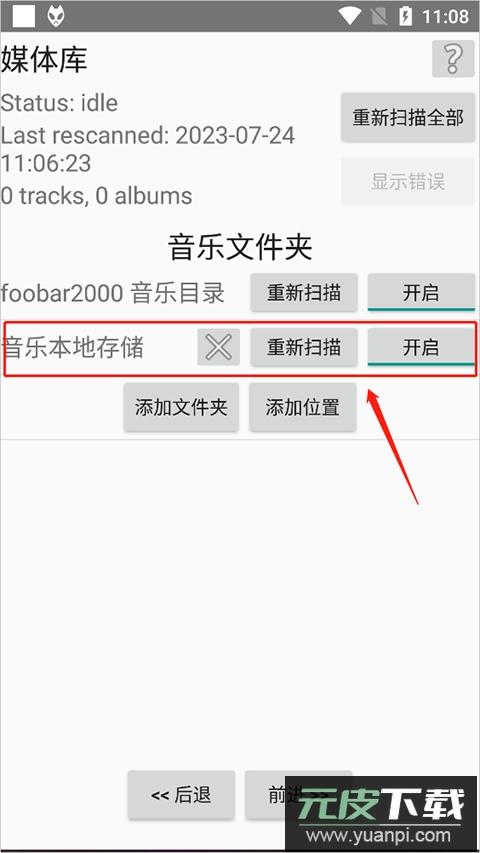The width and height of the screenshot is (480, 853).
Task: Proceed with the 前进 >> button
Action: tap(298, 795)
